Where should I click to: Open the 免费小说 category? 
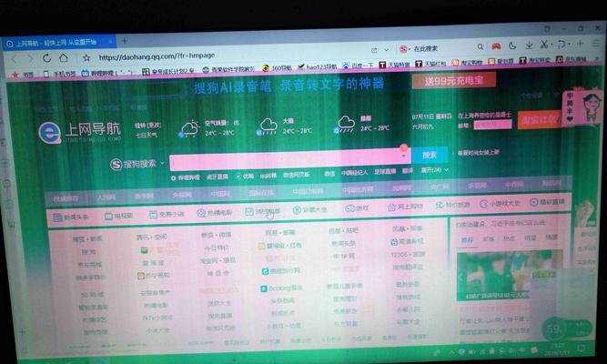point(167,214)
